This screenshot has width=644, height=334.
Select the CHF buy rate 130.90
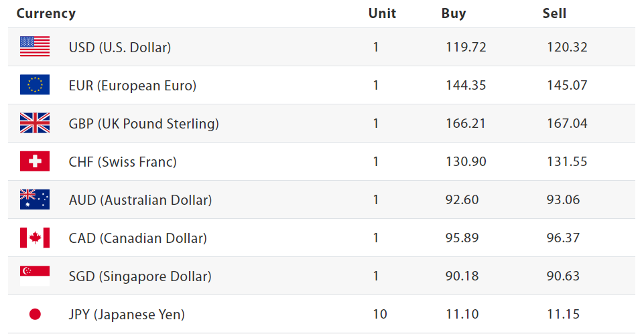tap(466, 162)
